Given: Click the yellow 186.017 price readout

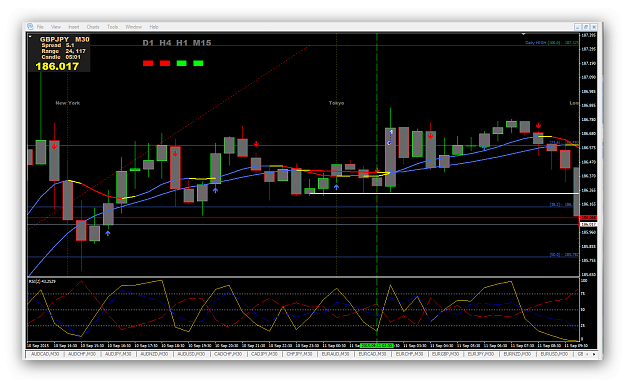Looking at the screenshot, I should point(57,66).
